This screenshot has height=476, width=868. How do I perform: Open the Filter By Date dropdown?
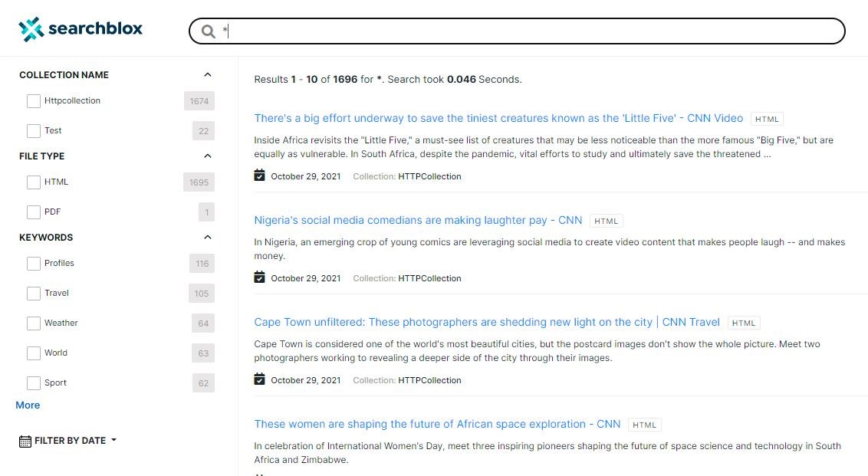(x=68, y=441)
